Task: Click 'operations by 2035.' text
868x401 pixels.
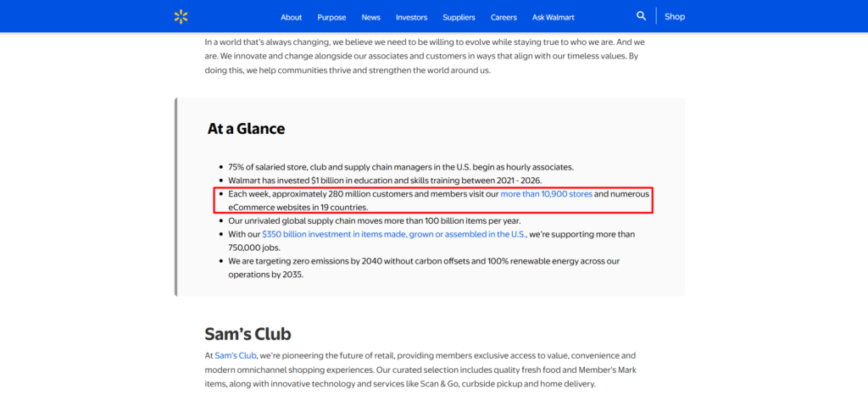Action: pos(265,274)
